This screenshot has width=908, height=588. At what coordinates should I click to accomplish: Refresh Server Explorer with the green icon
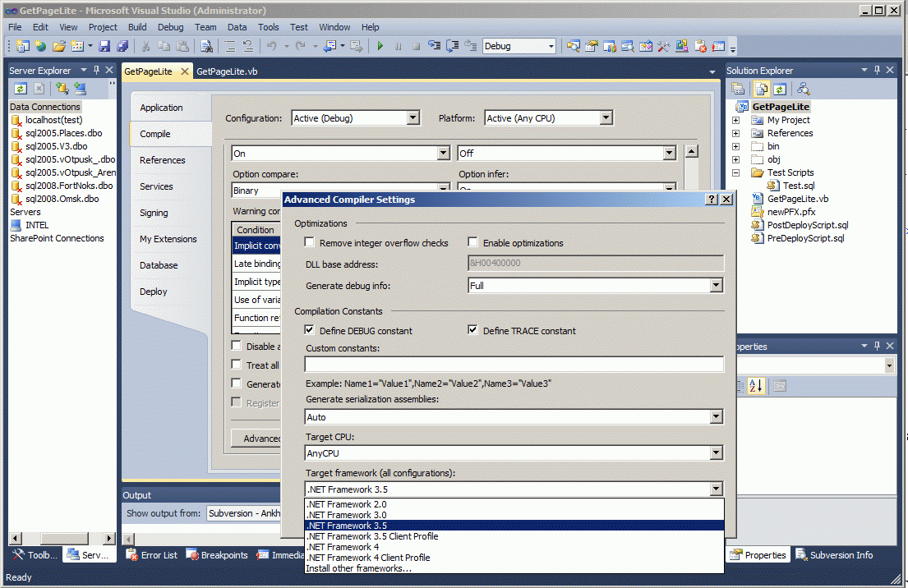pyautogui.click(x=21, y=88)
